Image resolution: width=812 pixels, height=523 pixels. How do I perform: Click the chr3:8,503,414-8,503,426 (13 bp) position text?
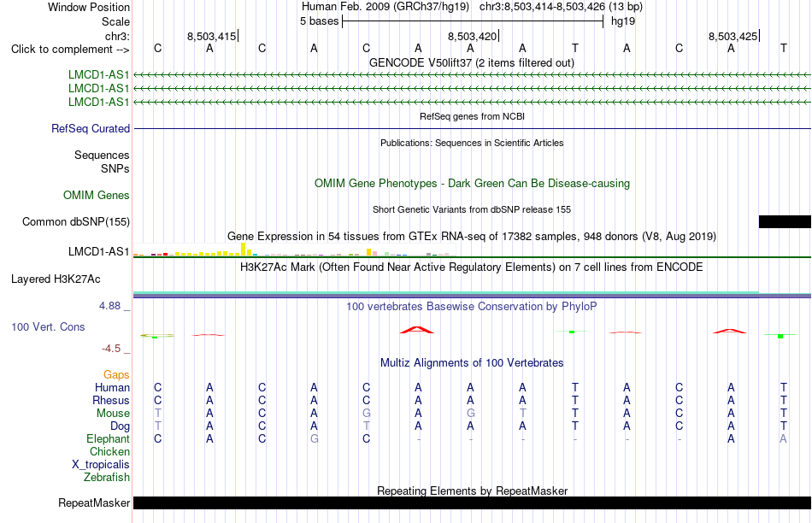coord(561,7)
